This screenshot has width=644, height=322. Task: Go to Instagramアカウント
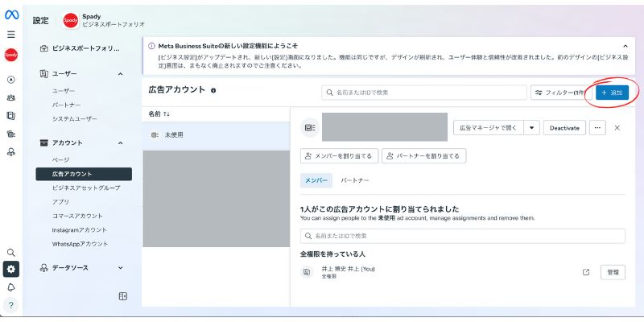[x=79, y=229]
